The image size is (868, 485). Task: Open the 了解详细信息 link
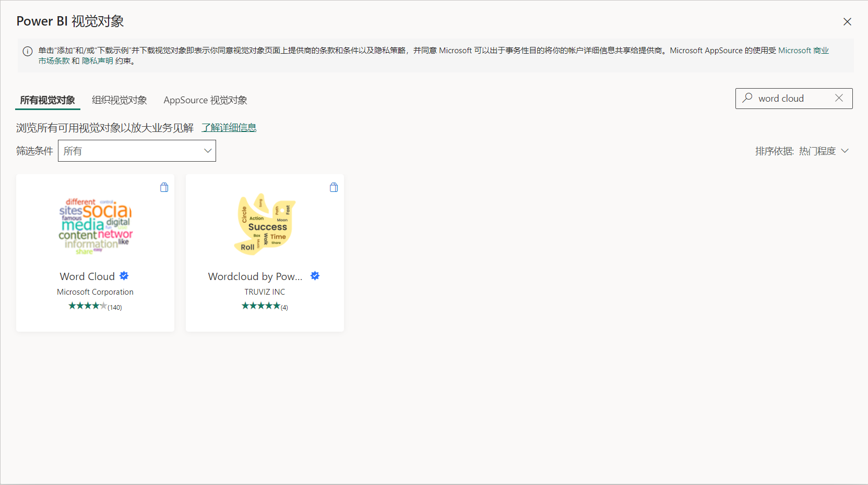point(229,128)
